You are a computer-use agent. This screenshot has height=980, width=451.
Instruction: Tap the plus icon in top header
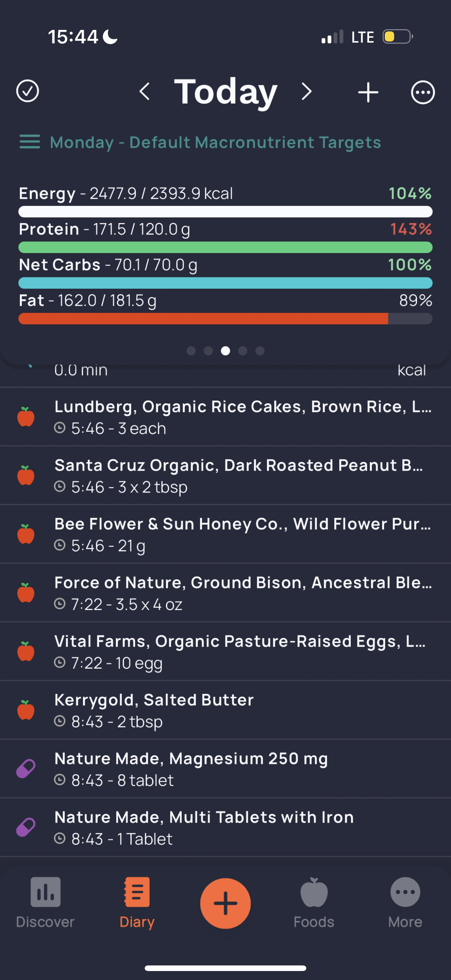[x=368, y=92]
